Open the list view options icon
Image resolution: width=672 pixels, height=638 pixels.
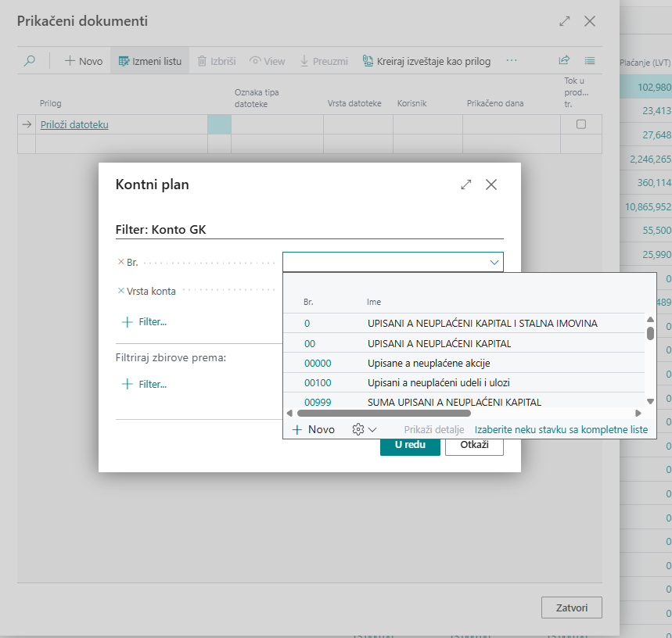pos(590,61)
